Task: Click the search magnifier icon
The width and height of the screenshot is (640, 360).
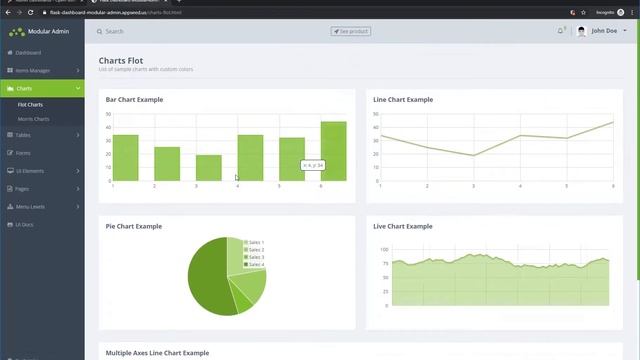Action: pyautogui.click(x=99, y=31)
